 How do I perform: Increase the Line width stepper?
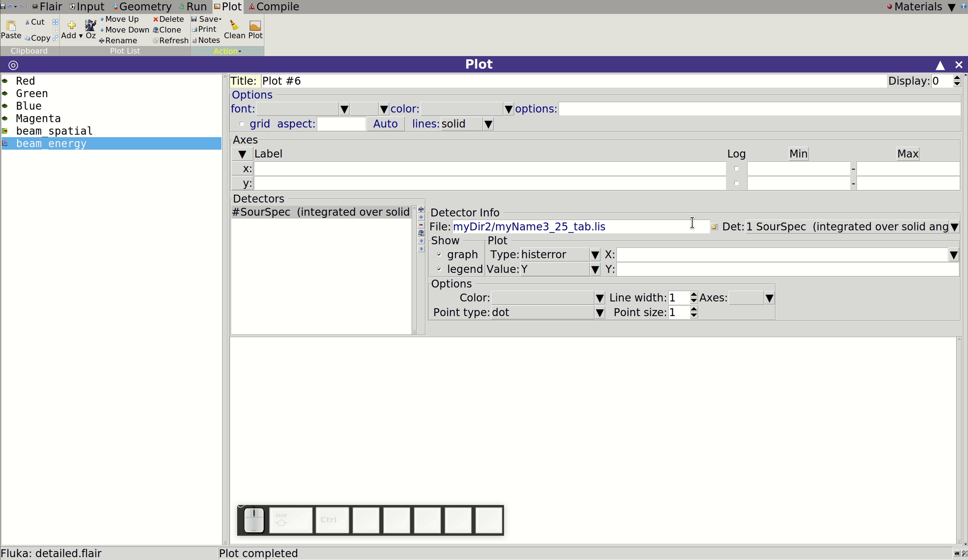[693, 295]
